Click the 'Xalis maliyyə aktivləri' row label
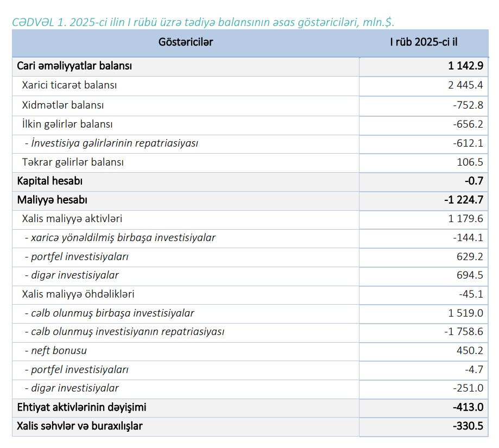Screen dimensions: 499x448 pyautogui.click(x=72, y=218)
